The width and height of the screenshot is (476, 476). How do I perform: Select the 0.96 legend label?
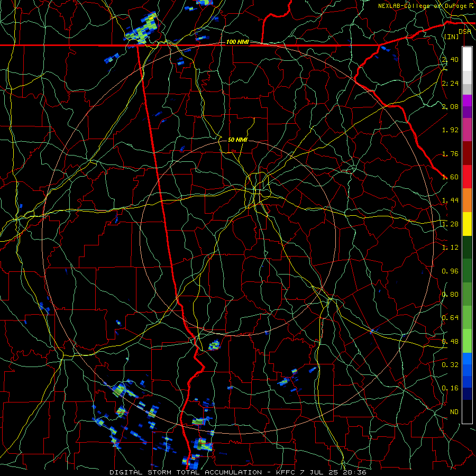pos(450,271)
